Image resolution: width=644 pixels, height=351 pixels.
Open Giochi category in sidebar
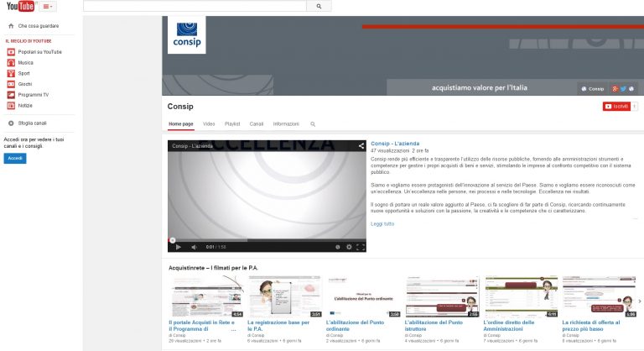pos(25,84)
